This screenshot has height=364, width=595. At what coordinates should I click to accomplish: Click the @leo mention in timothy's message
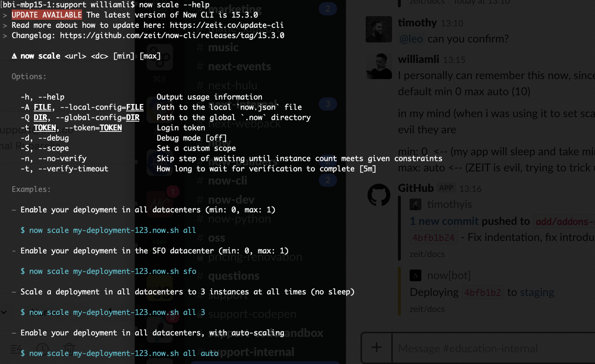(x=411, y=39)
